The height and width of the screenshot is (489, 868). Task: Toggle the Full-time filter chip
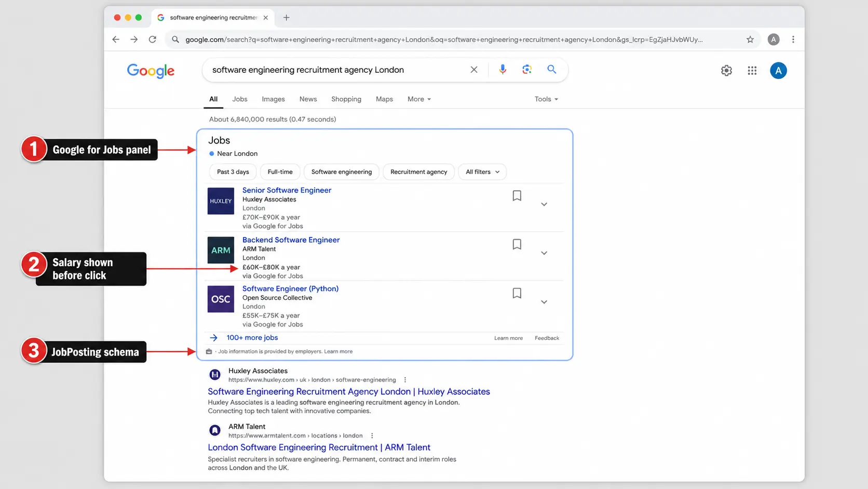tap(280, 172)
